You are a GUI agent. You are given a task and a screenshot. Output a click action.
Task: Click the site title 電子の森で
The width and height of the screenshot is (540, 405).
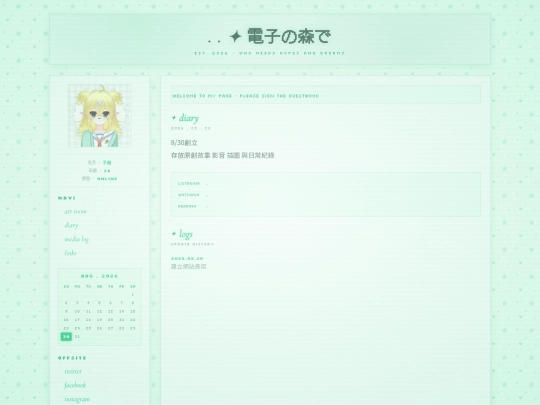289,37
